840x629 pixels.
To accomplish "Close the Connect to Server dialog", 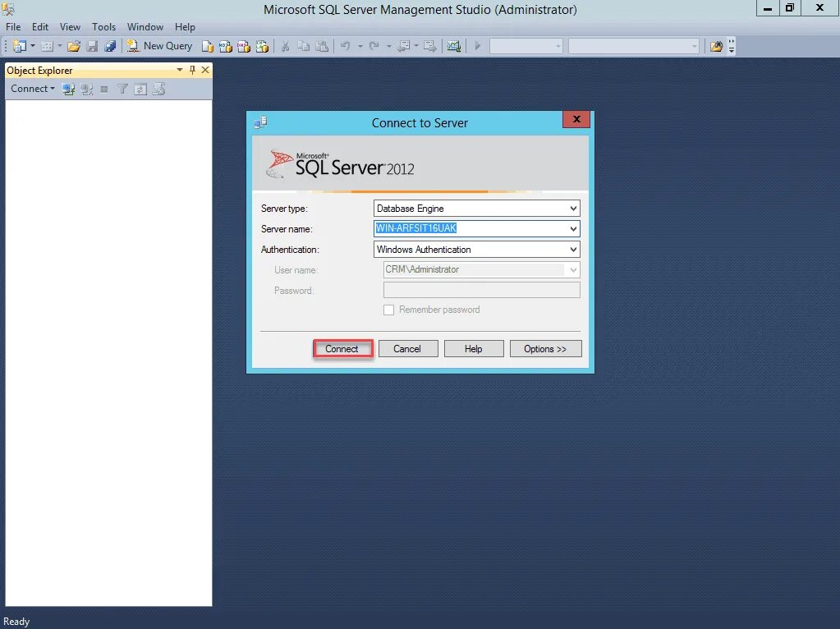I will [x=576, y=119].
